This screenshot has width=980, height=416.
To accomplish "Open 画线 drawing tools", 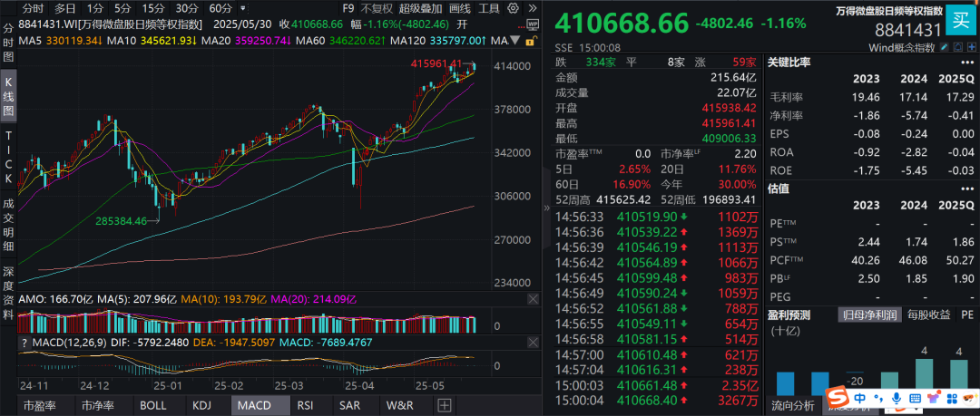I will [x=459, y=9].
